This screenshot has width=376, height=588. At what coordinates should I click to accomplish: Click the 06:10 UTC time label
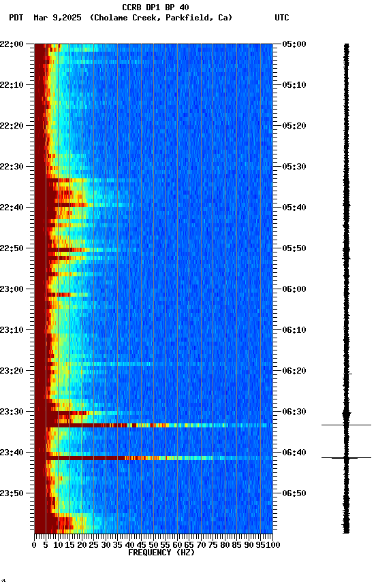[x=294, y=330]
